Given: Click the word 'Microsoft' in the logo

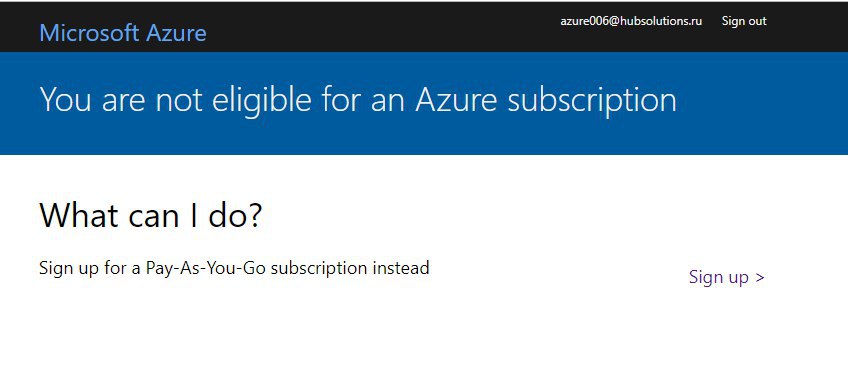Looking at the screenshot, I should pos(89,34).
